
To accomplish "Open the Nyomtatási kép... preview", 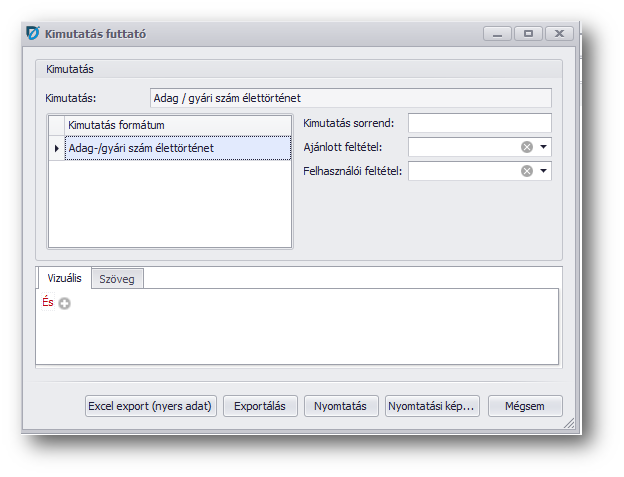I will pyautogui.click(x=432, y=406).
